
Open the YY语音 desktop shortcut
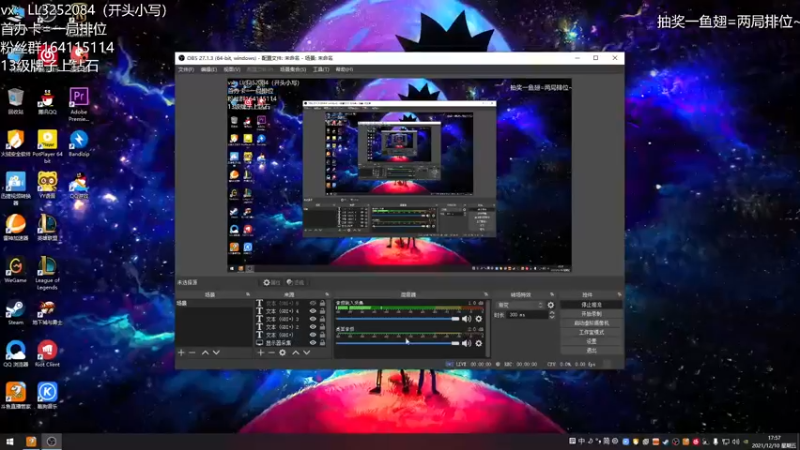(x=47, y=185)
